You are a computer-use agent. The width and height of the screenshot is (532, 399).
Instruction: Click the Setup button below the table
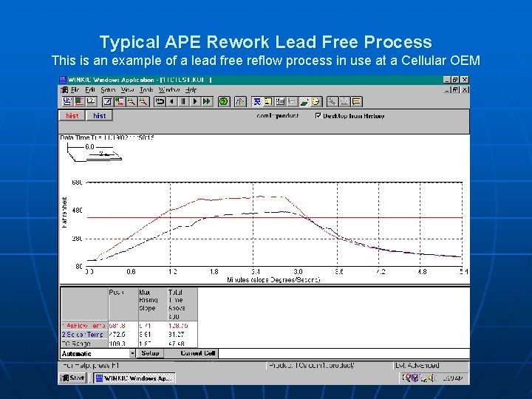(150, 353)
